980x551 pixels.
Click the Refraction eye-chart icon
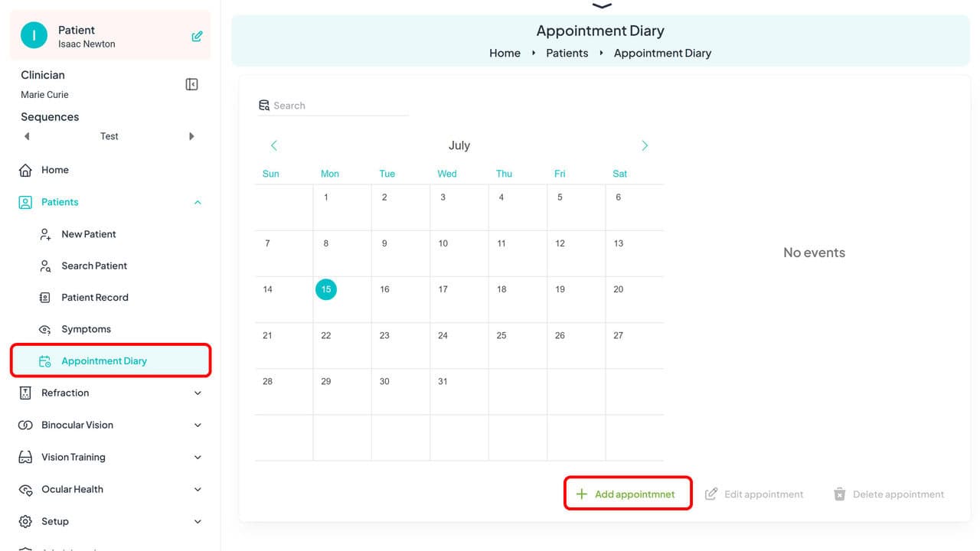click(24, 393)
